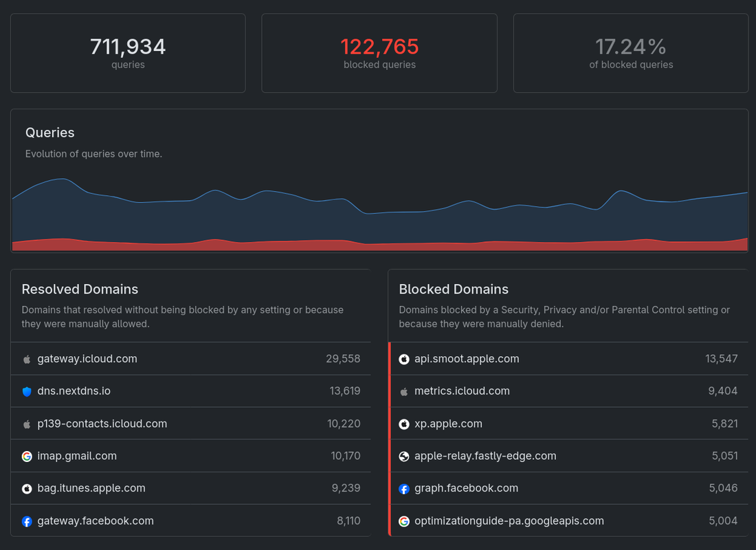Select the bag.itunes.apple.com domain name

pyautogui.click(x=91, y=488)
